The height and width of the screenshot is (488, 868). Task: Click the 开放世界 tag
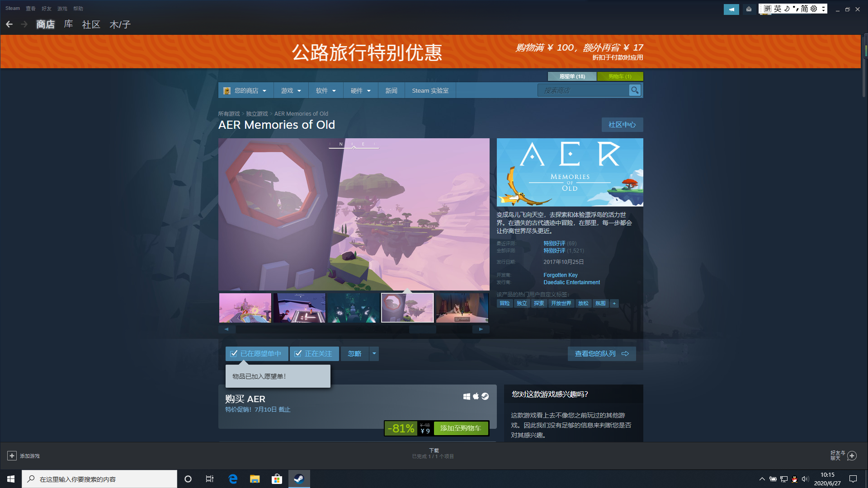pyautogui.click(x=561, y=304)
